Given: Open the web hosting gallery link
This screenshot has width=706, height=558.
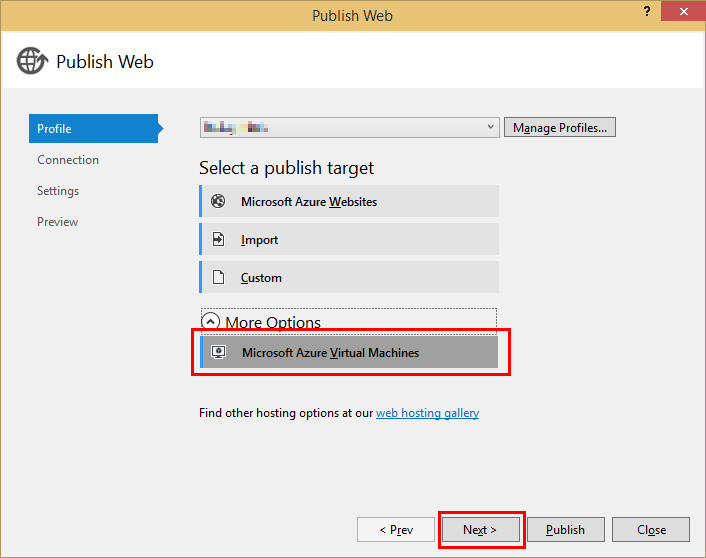Looking at the screenshot, I should [x=427, y=413].
